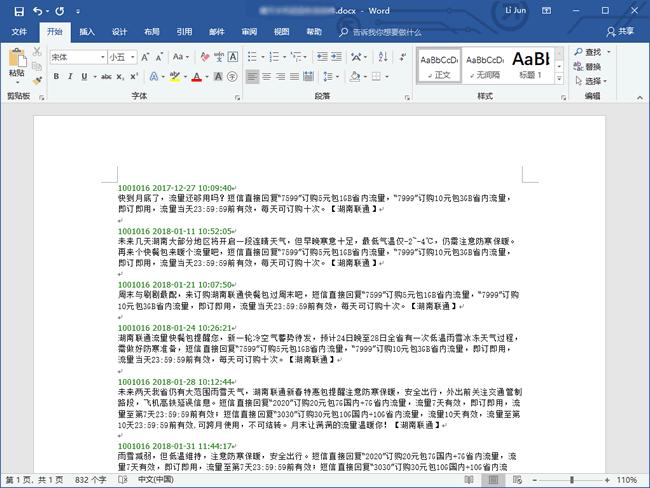Screen dimensions: 650x488
Task: Toggle Italic formatting
Action: tap(70, 77)
